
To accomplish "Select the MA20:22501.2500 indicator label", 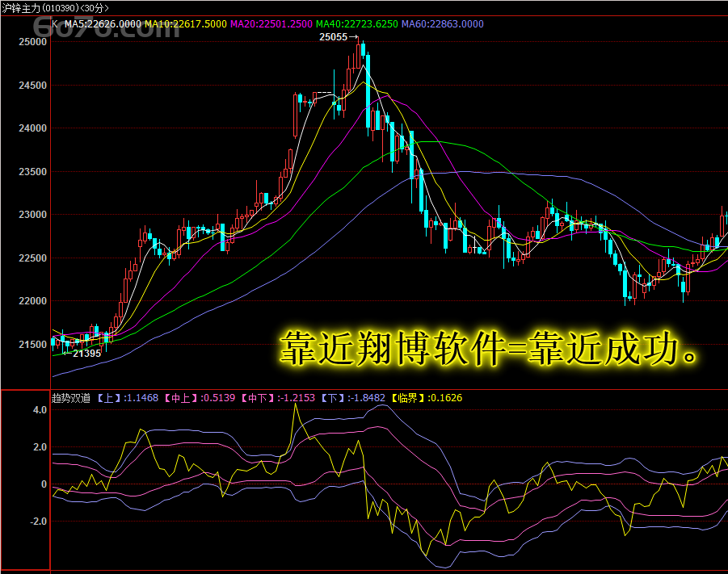I will [x=271, y=24].
